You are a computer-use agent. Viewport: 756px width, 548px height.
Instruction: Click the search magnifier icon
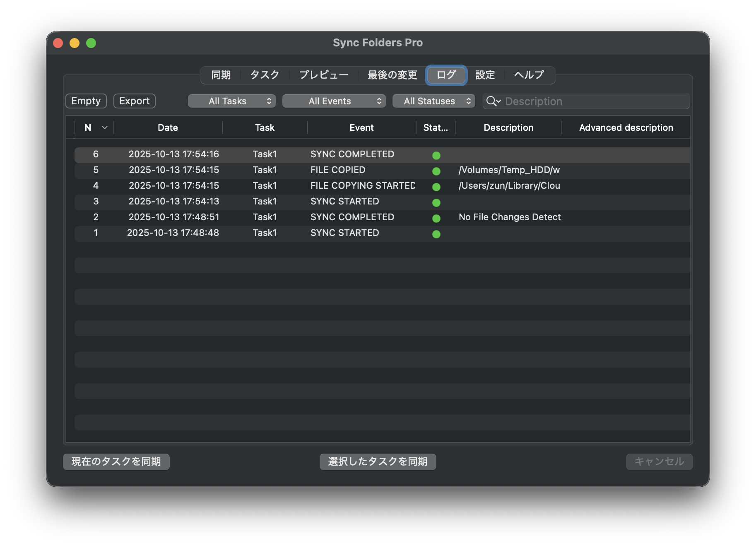[x=491, y=101]
